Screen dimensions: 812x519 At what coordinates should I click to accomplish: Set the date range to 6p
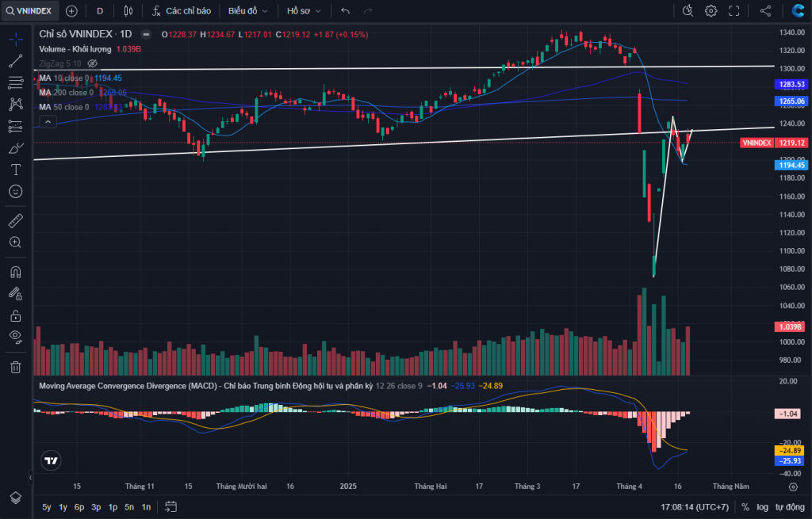click(x=79, y=507)
